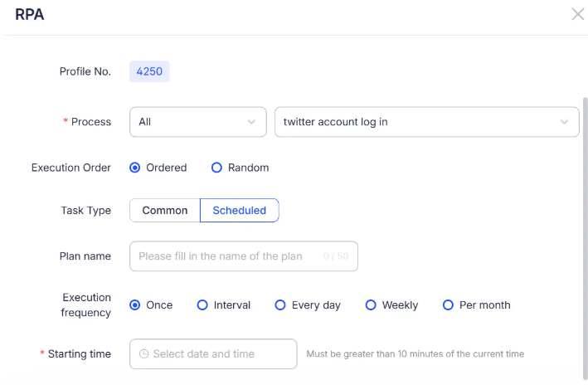Select the Random execution order radio
This screenshot has width=588, height=385.
pyautogui.click(x=216, y=168)
